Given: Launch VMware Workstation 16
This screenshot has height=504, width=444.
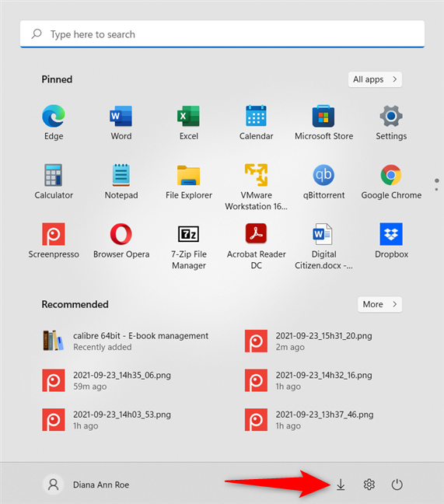Looking at the screenshot, I should pyautogui.click(x=256, y=187).
